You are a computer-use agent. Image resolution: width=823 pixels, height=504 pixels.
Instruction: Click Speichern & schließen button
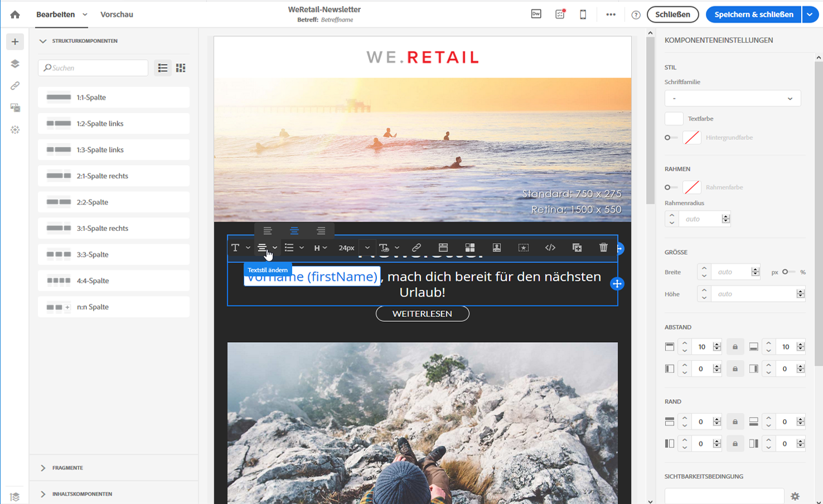click(x=753, y=14)
